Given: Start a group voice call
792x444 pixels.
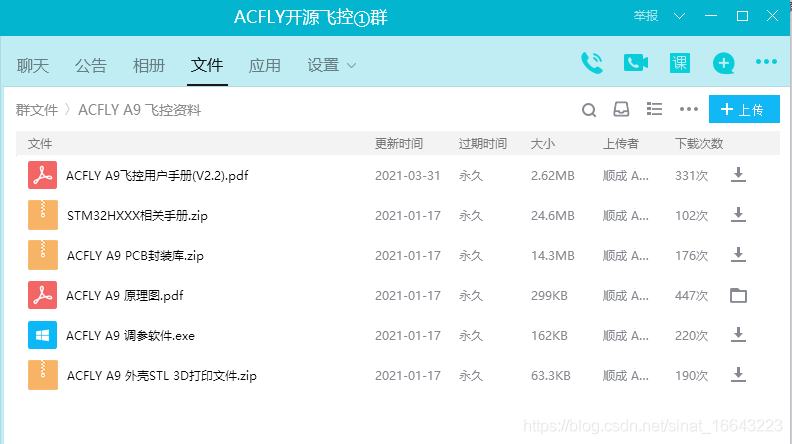Looking at the screenshot, I should click(x=592, y=63).
